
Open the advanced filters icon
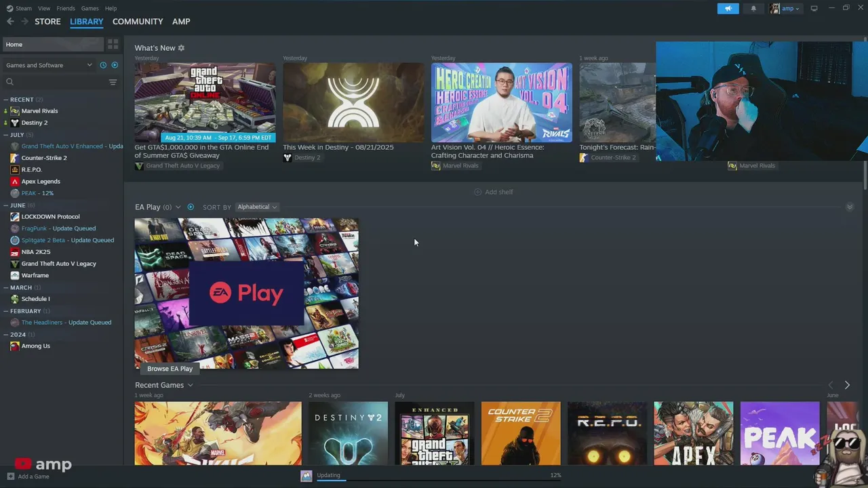tap(113, 82)
